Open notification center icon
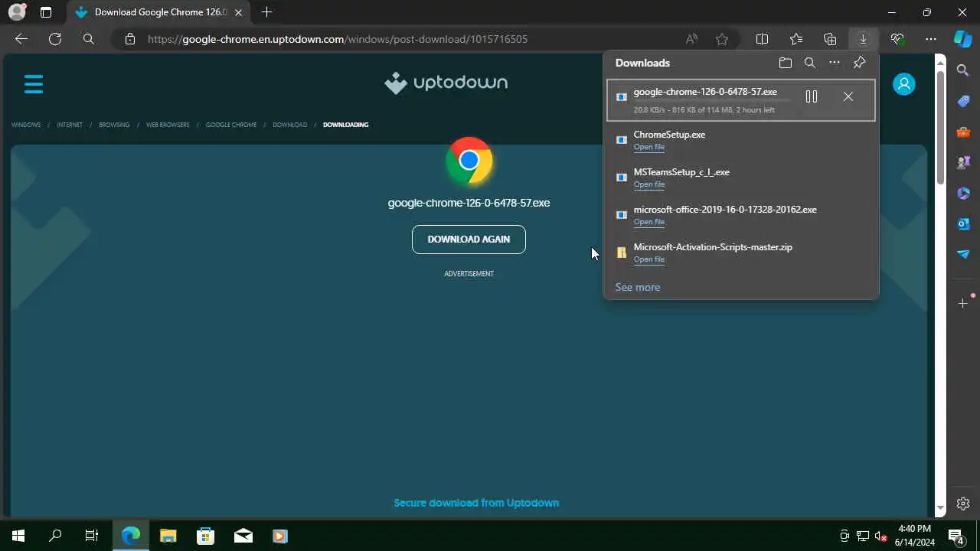The width and height of the screenshot is (980, 551). pos(956,536)
